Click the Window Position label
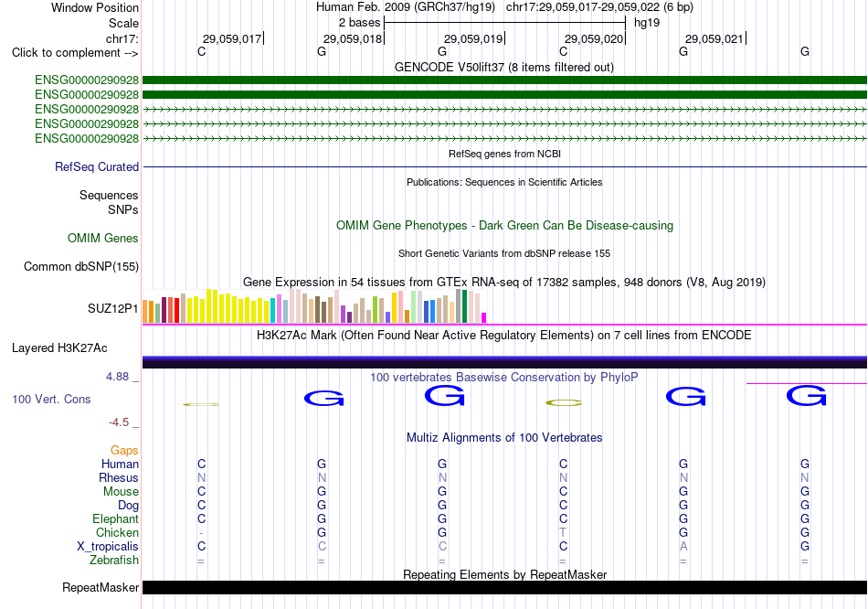868x609 pixels. [95, 7]
